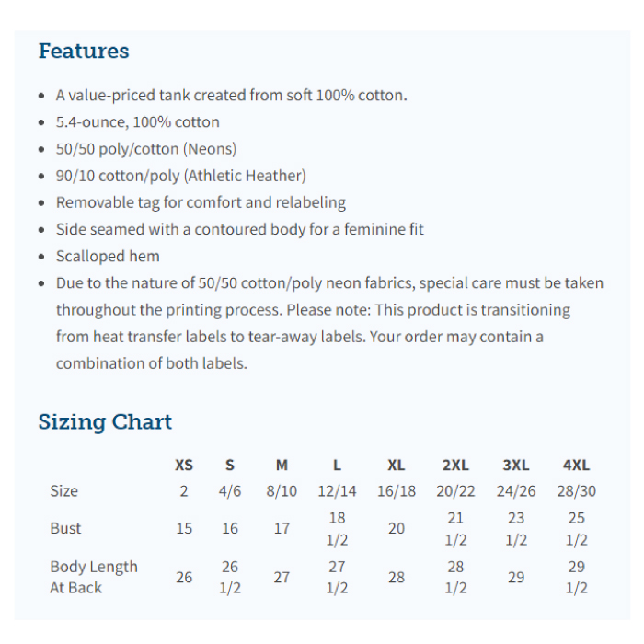The image size is (644, 644).
Task: Click the Bust value under XS
Action: (x=184, y=529)
